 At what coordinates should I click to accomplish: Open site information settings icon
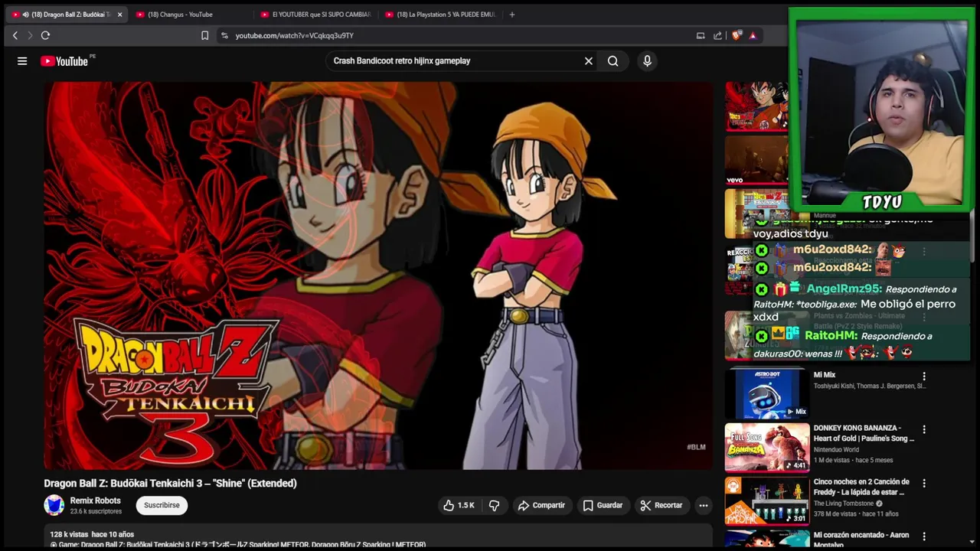pos(224,35)
